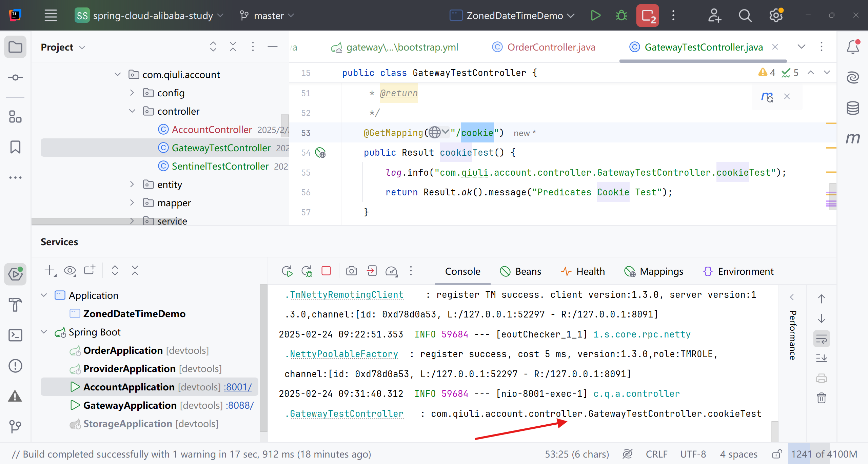The width and height of the screenshot is (868, 464).
Task: Click the memory indicator 1241 of 4100M
Action: pos(824,454)
